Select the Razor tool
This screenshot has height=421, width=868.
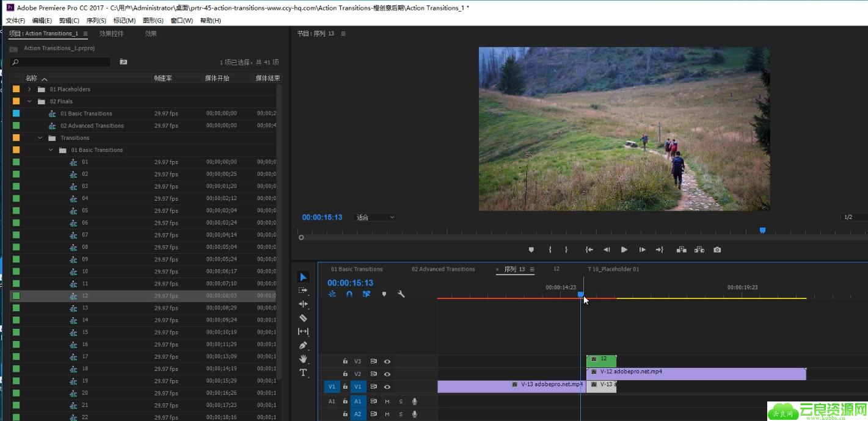pyautogui.click(x=303, y=318)
